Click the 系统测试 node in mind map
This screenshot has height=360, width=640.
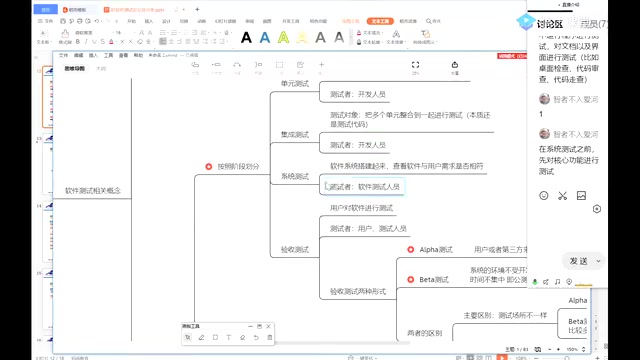click(x=295, y=176)
